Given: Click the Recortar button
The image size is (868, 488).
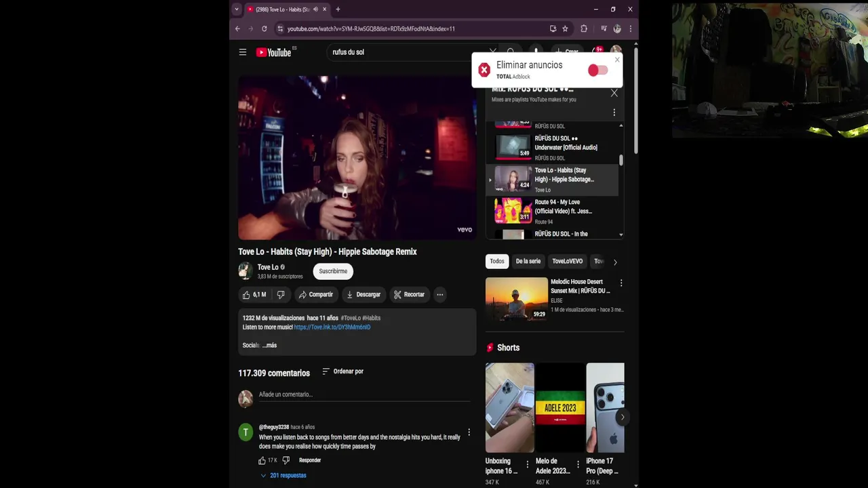Looking at the screenshot, I should (409, 295).
